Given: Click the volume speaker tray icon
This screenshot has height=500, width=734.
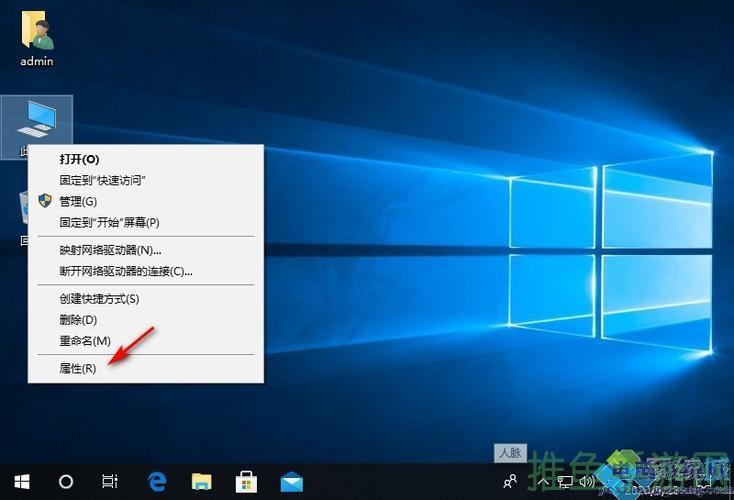Looking at the screenshot, I should (x=587, y=481).
